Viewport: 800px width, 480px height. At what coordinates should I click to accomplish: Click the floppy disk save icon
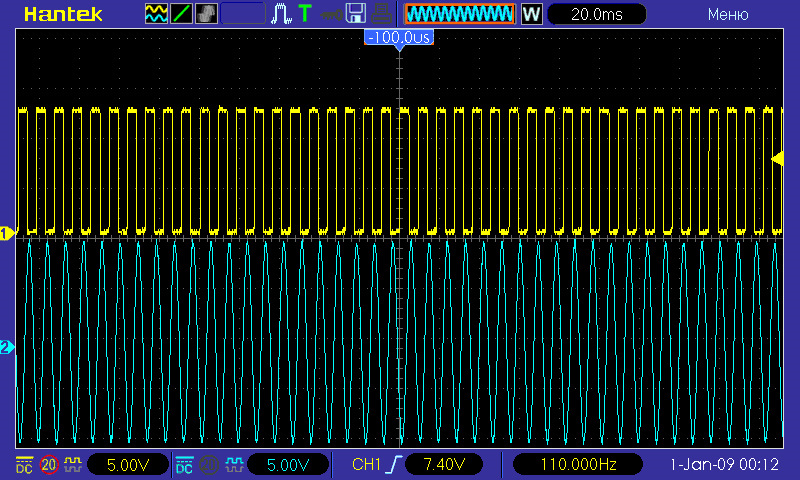(356, 14)
